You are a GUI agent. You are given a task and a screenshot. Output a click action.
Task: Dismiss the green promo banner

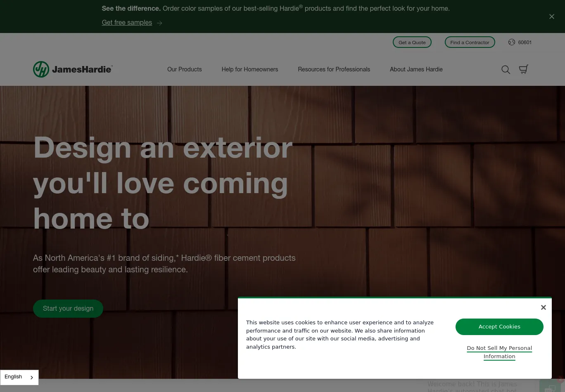click(x=552, y=17)
